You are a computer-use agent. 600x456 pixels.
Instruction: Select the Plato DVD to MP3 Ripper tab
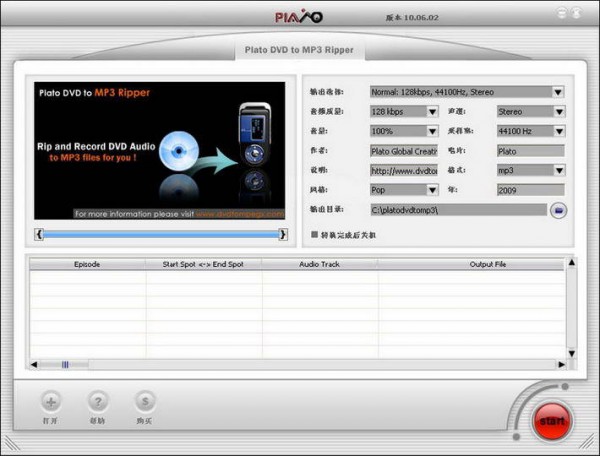coord(299,50)
